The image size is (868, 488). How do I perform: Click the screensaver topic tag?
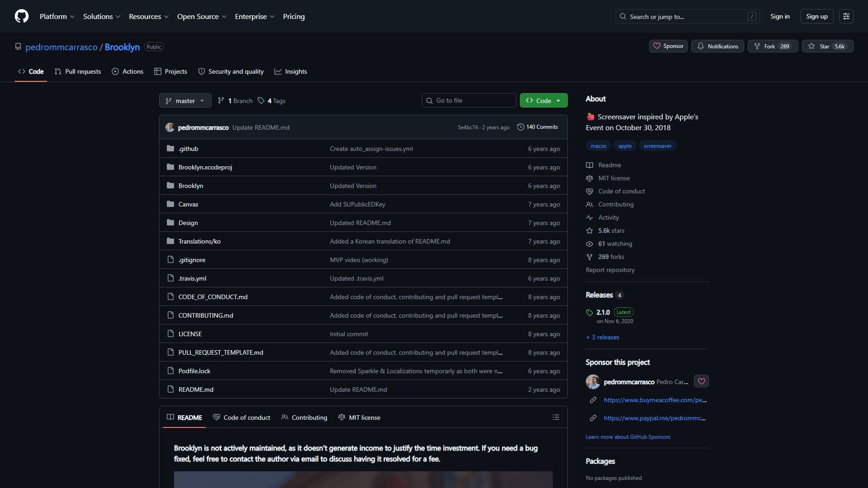tap(658, 146)
